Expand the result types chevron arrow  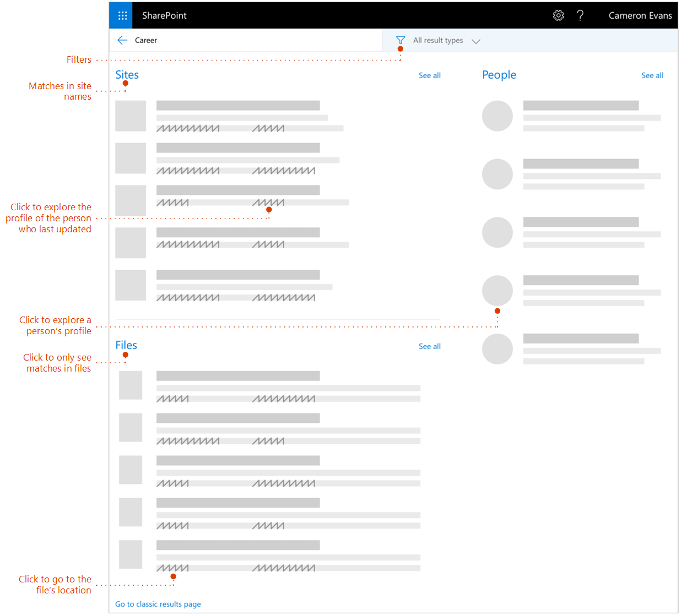(476, 40)
